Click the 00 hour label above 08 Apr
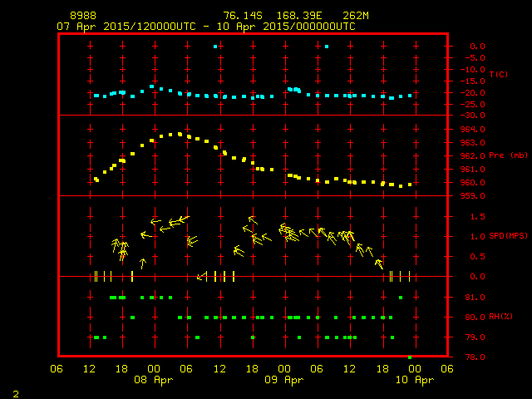This screenshot has width=532, height=399. (x=154, y=368)
